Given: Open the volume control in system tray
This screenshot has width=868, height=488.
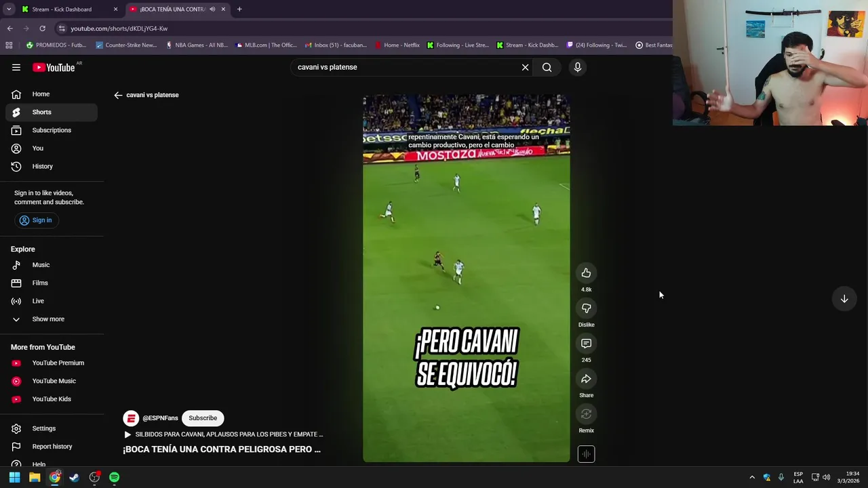Looking at the screenshot, I should [826, 477].
